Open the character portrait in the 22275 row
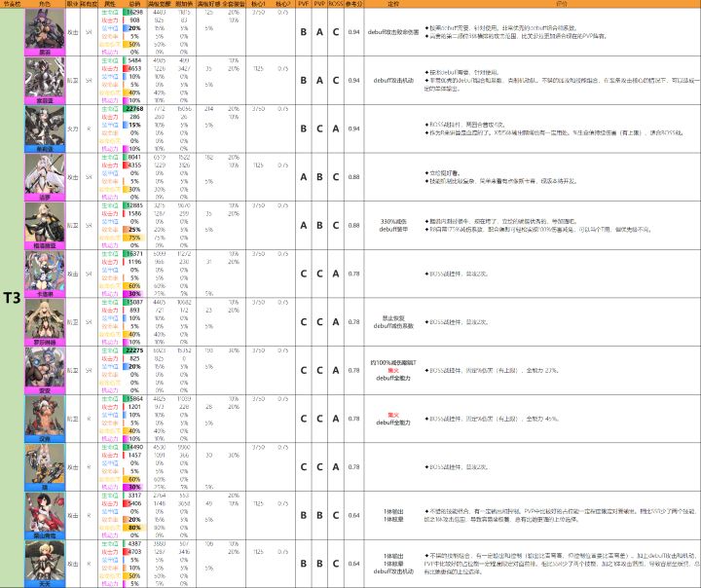This screenshot has width=701, height=588. [x=45, y=367]
